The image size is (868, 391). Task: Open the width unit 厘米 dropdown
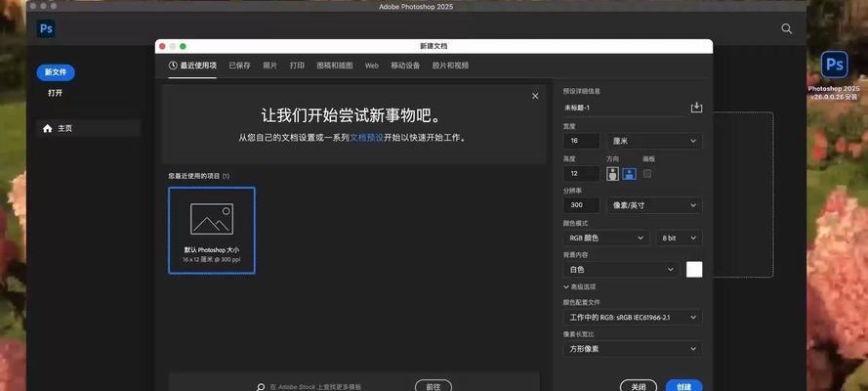coord(654,141)
